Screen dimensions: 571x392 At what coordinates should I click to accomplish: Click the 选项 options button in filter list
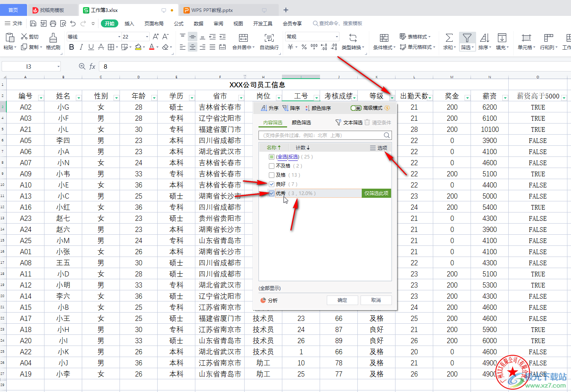point(379,148)
